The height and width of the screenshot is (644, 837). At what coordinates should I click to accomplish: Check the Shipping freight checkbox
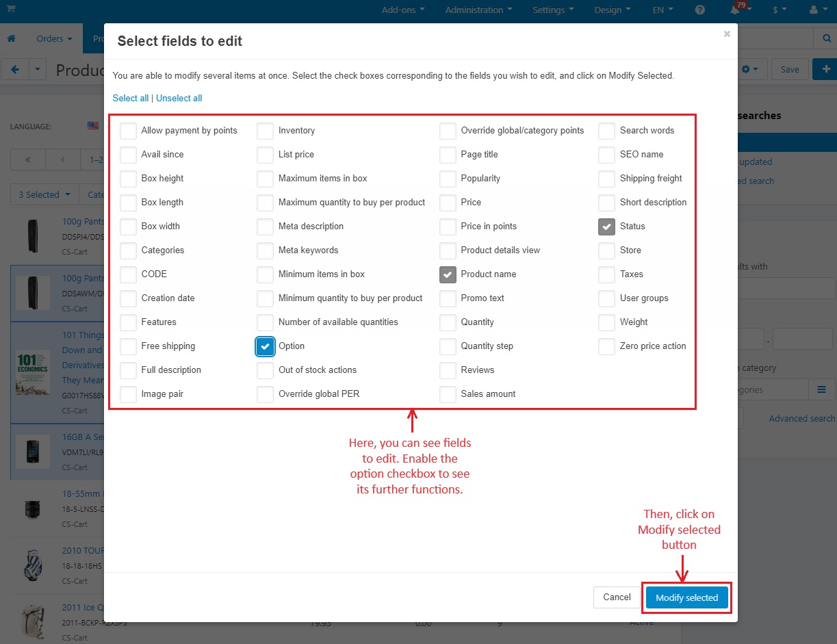click(x=606, y=179)
